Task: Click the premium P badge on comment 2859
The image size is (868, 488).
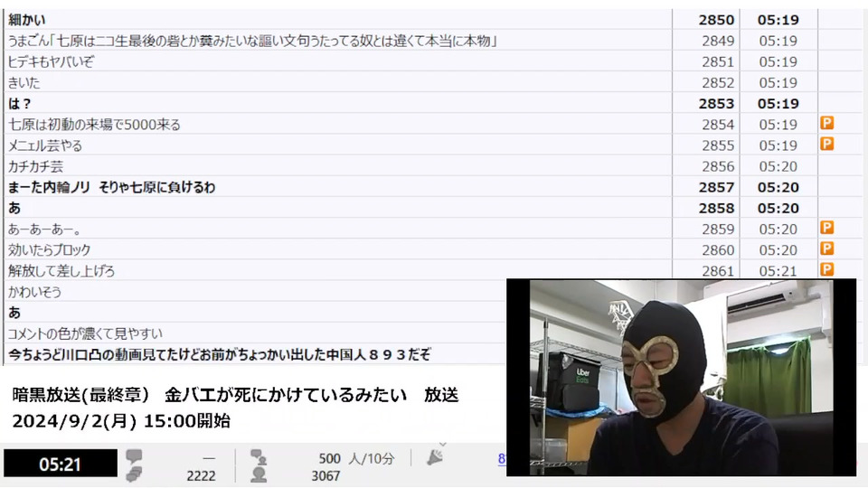Action: pyautogui.click(x=827, y=228)
